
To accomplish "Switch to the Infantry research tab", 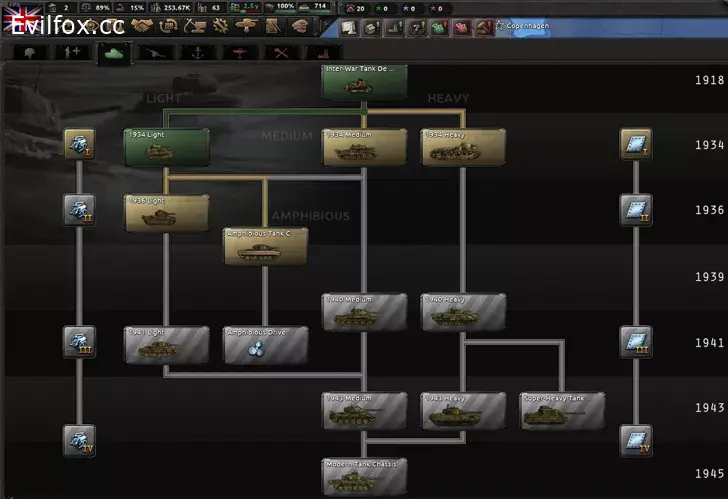I will (69, 51).
